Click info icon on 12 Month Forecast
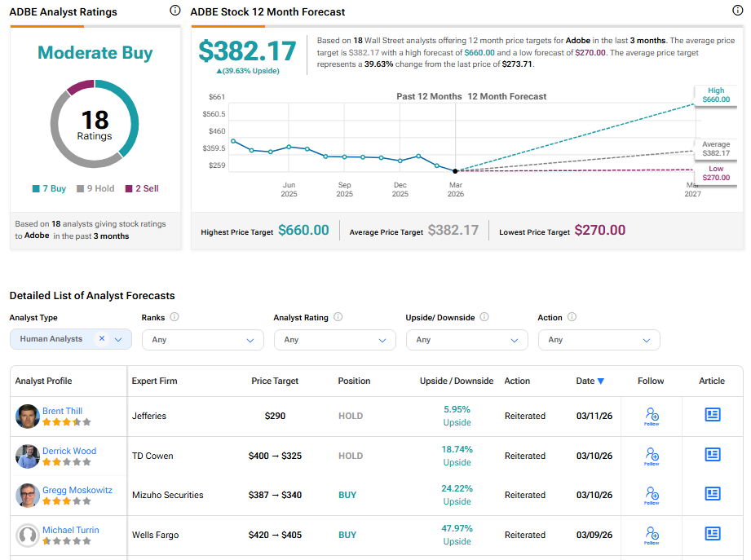 point(738,11)
